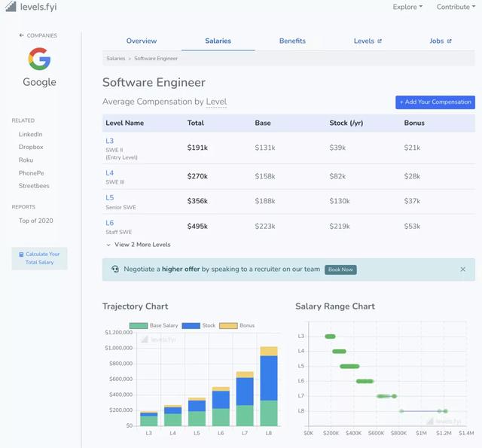Click the L6 range bar in Salary Range Chart
The height and width of the screenshot is (448, 482).
tap(365, 381)
